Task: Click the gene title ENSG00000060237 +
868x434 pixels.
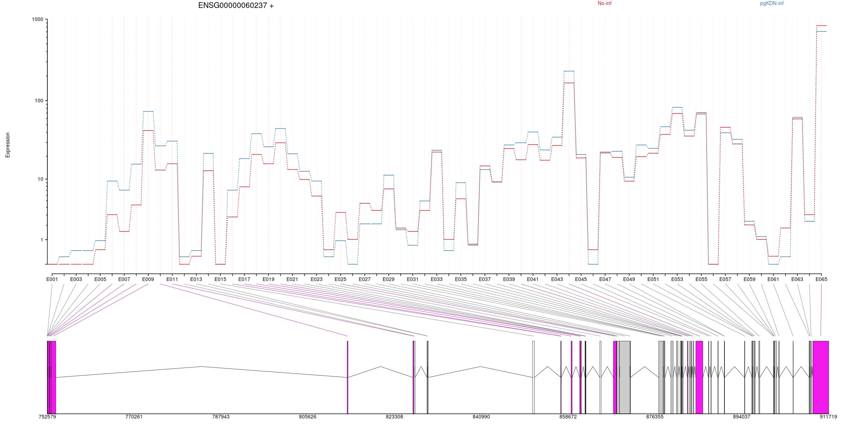Action: pyautogui.click(x=236, y=5)
